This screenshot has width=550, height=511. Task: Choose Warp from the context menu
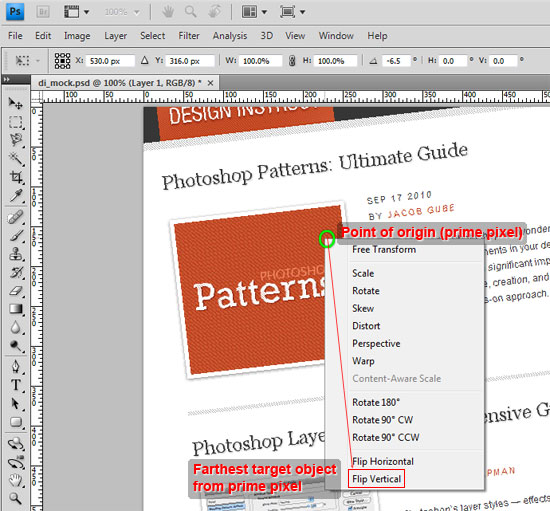pos(363,361)
